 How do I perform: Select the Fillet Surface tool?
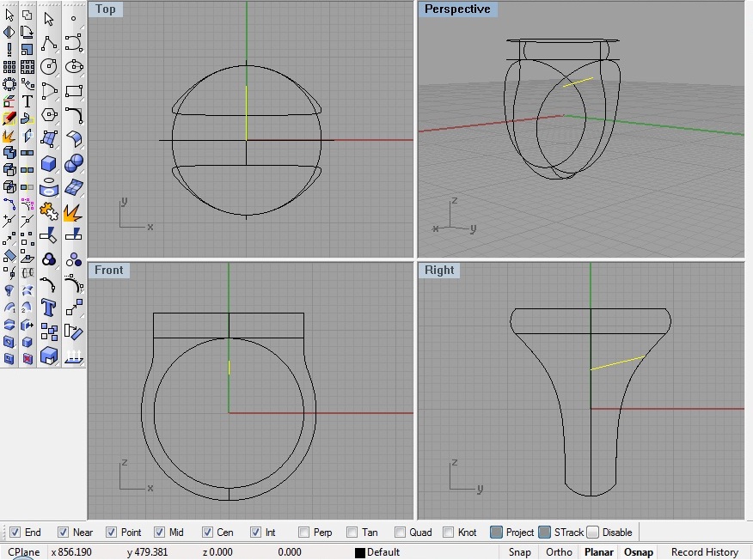coord(74,138)
